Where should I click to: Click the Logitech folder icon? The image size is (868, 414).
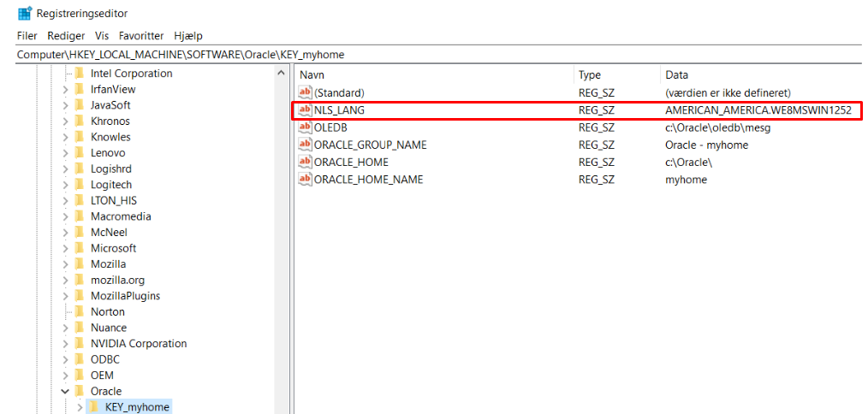pyautogui.click(x=79, y=184)
